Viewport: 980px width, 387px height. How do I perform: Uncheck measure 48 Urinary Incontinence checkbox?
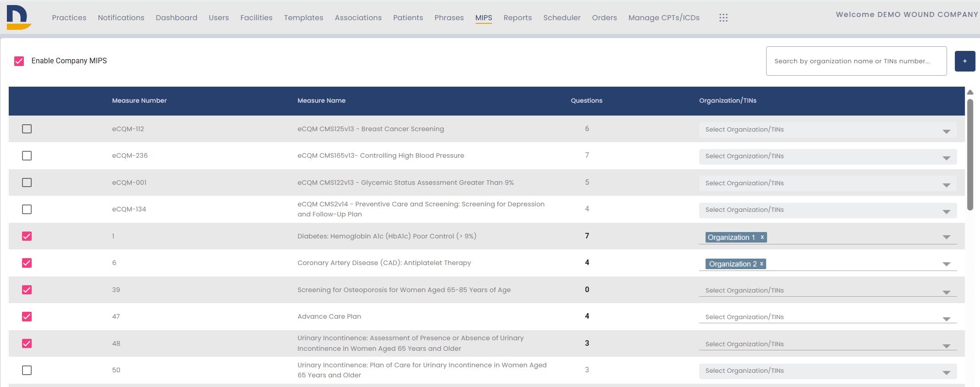27,343
